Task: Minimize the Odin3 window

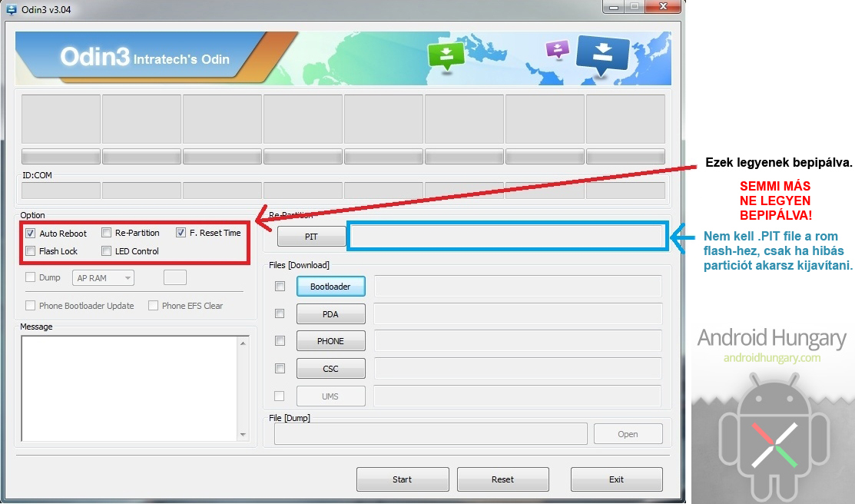Action: 614,7
